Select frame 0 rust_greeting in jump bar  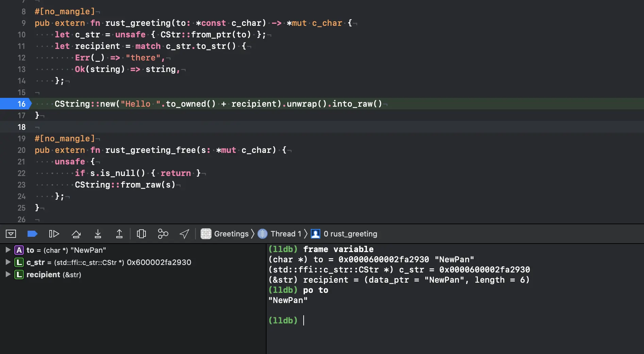344,234
